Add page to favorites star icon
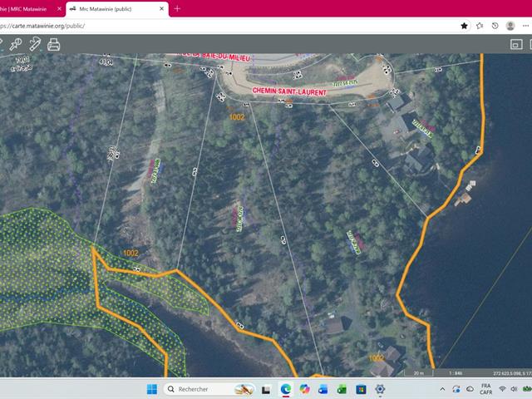 [464, 26]
